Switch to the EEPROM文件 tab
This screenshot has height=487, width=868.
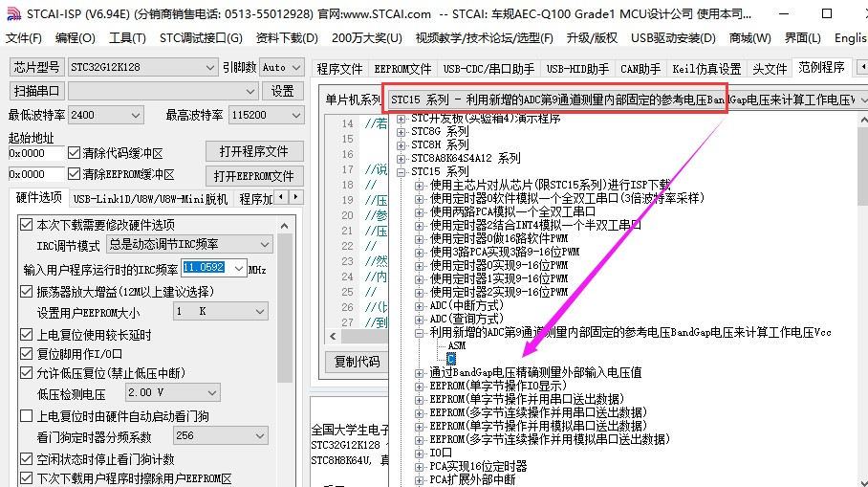click(402, 69)
